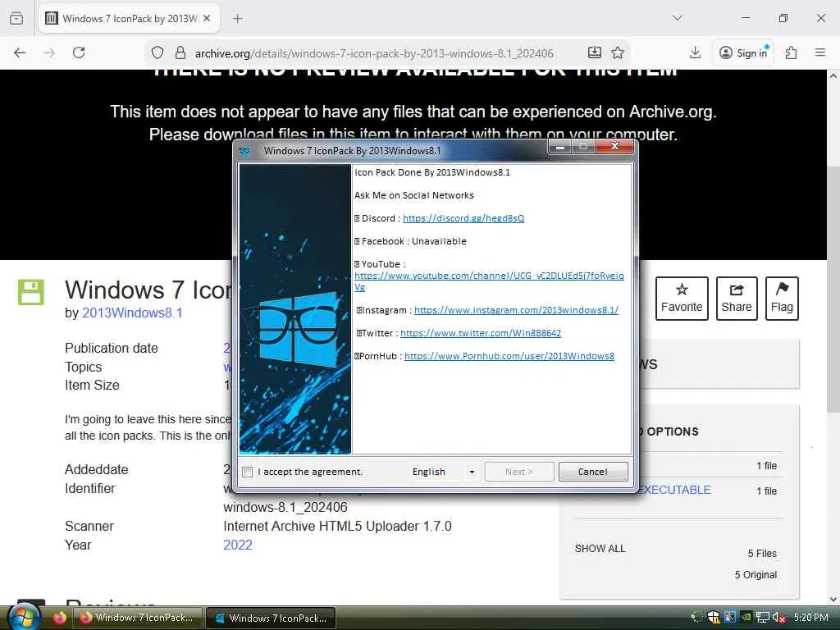
Task: Open the Discord invite link
Action: coord(463,218)
